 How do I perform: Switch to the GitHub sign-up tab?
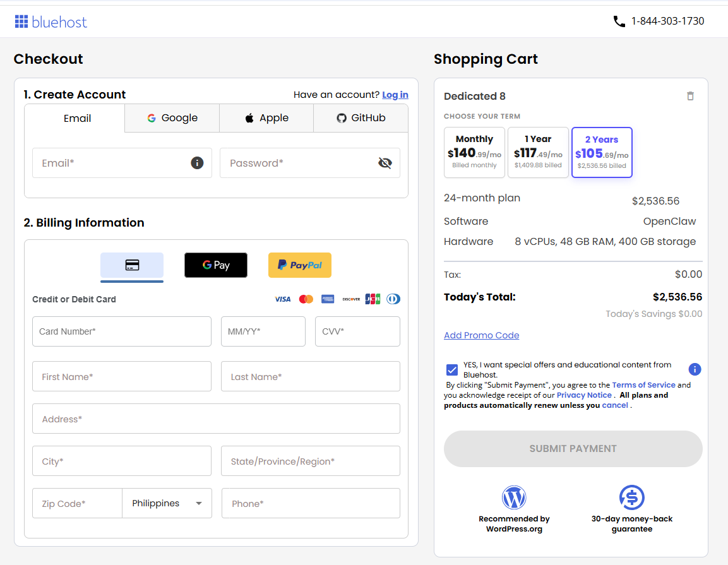(x=361, y=118)
